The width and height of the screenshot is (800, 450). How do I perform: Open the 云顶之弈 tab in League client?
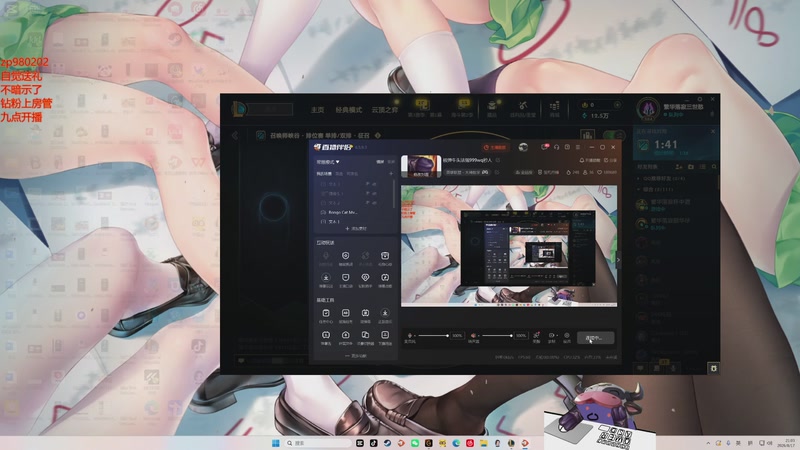385,110
